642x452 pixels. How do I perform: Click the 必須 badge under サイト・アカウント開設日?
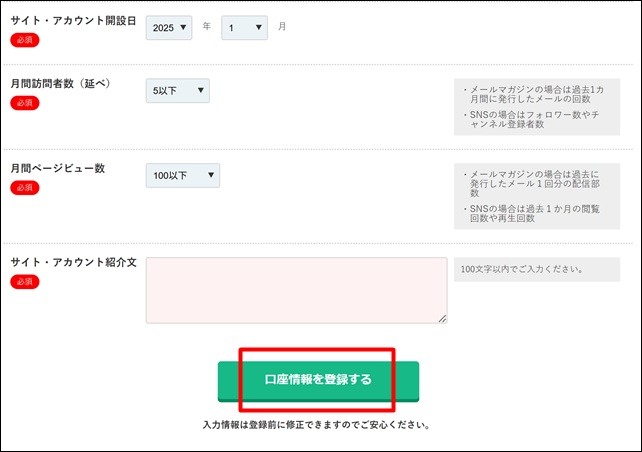[25, 41]
